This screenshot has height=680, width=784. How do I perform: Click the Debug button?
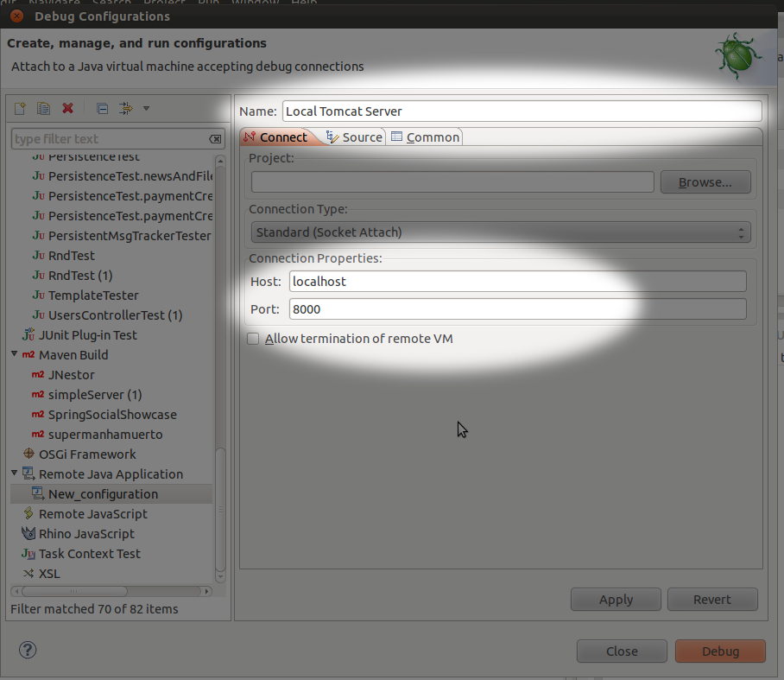pos(720,651)
